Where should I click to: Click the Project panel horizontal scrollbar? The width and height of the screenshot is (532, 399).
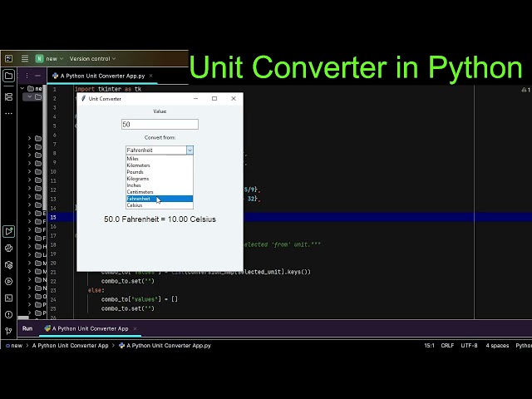[23, 318]
